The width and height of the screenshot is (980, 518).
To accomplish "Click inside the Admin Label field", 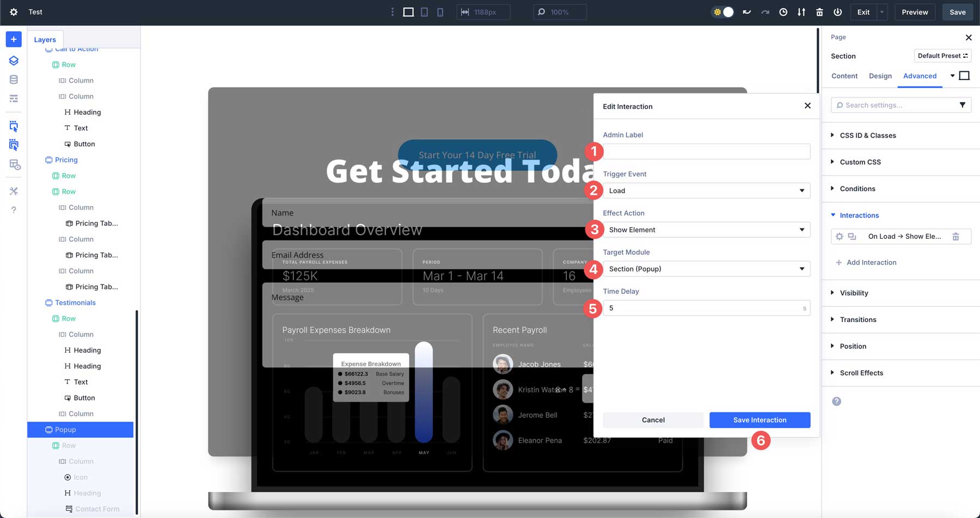I will tap(706, 151).
